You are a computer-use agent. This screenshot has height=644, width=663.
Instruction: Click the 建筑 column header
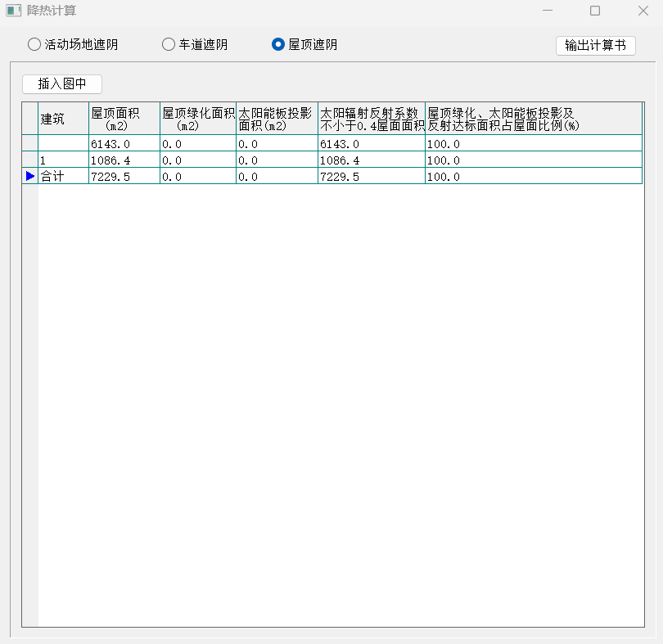pos(63,119)
